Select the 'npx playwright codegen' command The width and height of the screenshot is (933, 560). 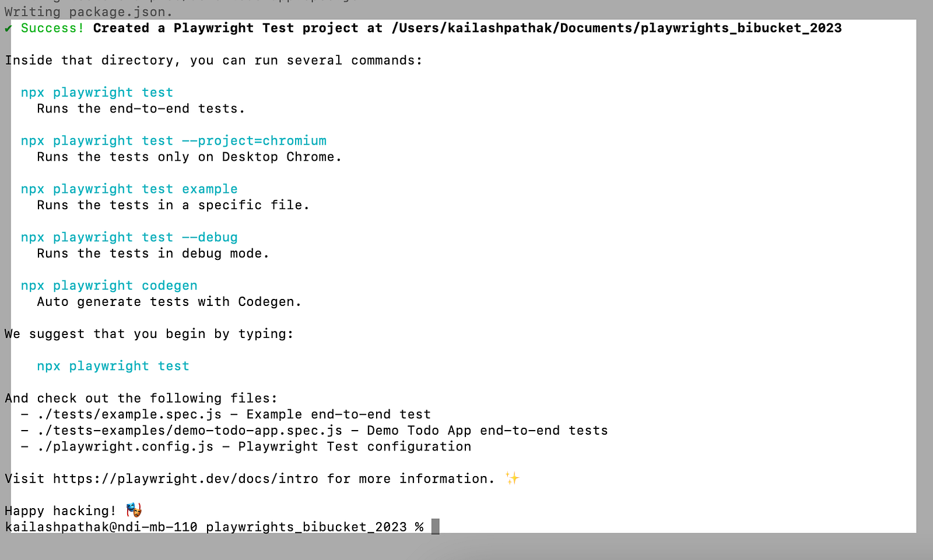pos(109,286)
